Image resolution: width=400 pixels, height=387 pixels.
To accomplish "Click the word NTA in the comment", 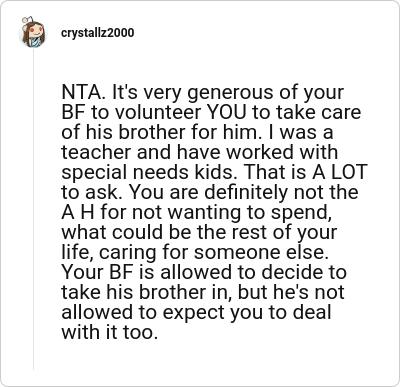I will (x=81, y=92).
